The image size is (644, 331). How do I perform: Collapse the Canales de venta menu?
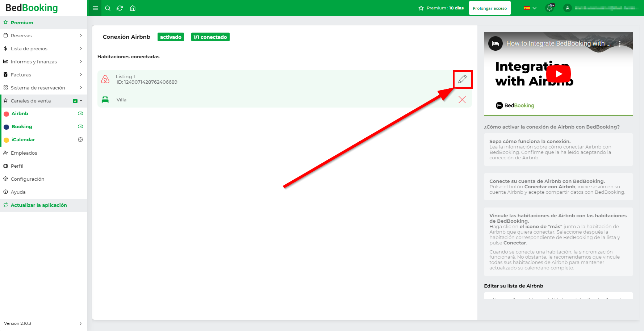click(43, 101)
